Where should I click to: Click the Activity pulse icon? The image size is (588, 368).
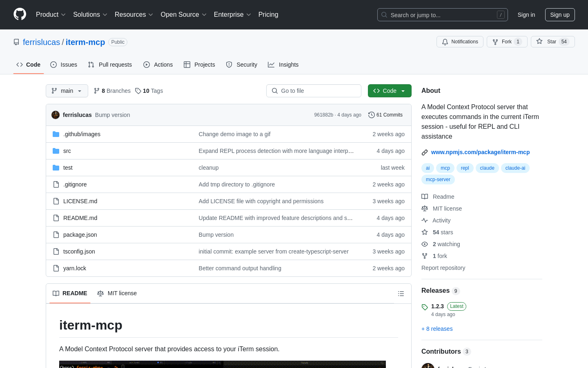tap(425, 220)
